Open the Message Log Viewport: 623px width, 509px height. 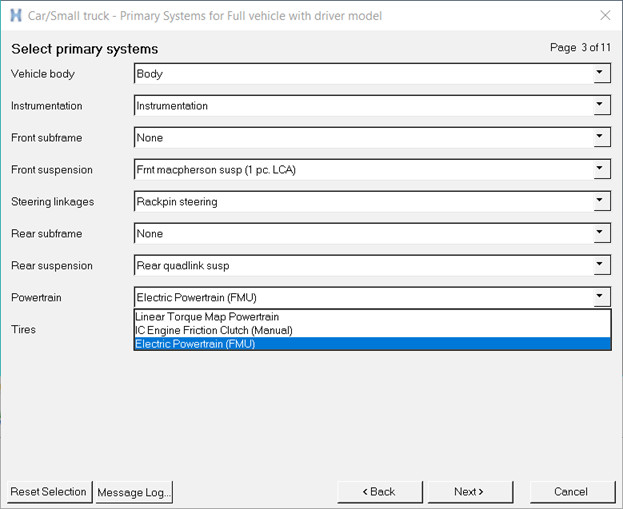pos(135,492)
